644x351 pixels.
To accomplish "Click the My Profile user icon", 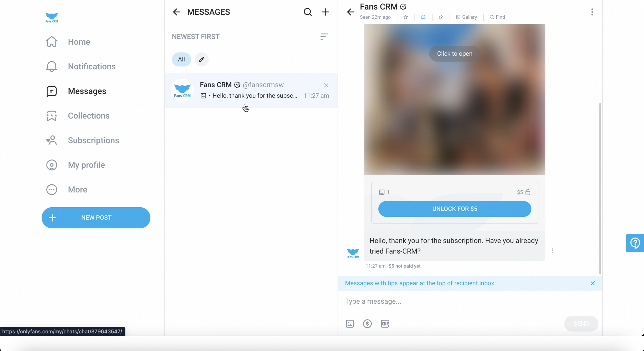I will (x=51, y=165).
